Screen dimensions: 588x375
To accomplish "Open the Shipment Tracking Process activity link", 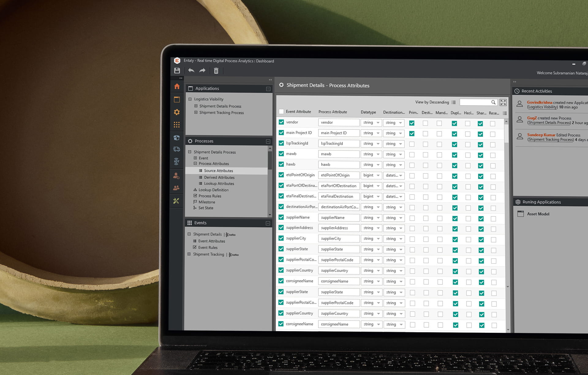I will (550, 140).
